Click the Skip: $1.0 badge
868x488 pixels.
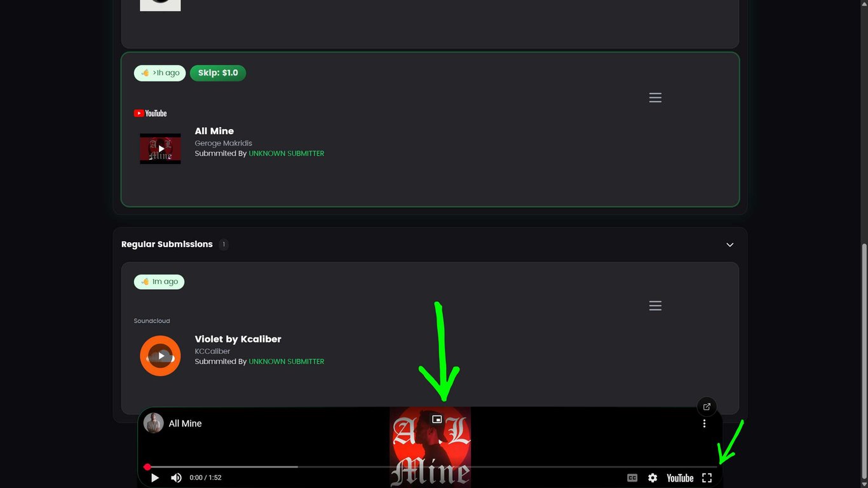pos(218,73)
